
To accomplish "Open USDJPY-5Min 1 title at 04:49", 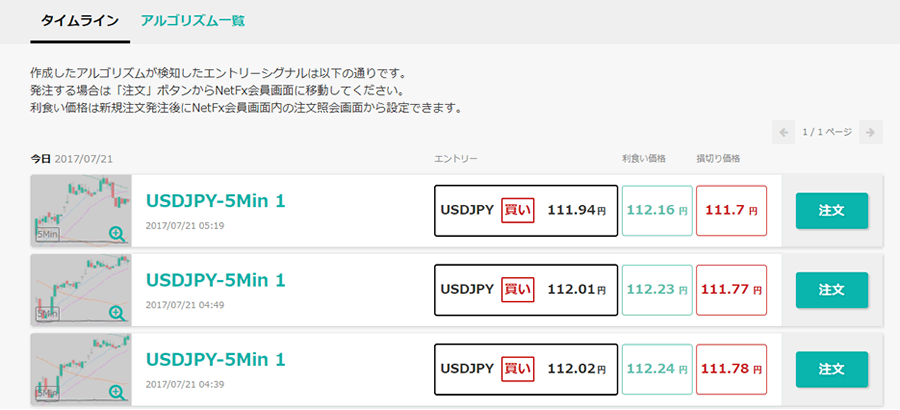I will (216, 280).
